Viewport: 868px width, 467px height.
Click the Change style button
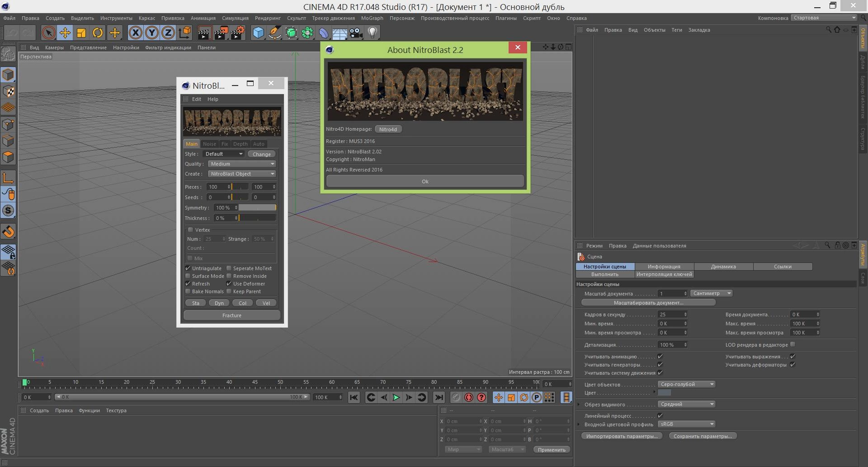[262, 154]
